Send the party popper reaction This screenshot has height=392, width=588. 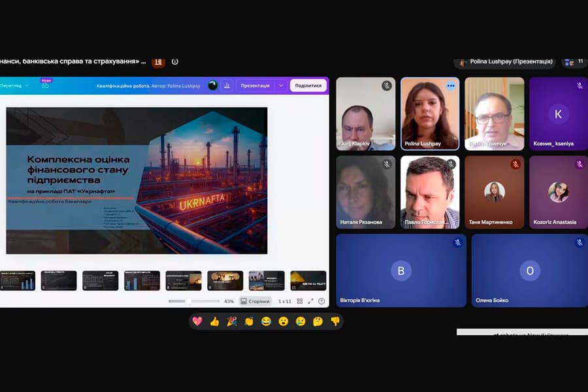pyautogui.click(x=232, y=321)
